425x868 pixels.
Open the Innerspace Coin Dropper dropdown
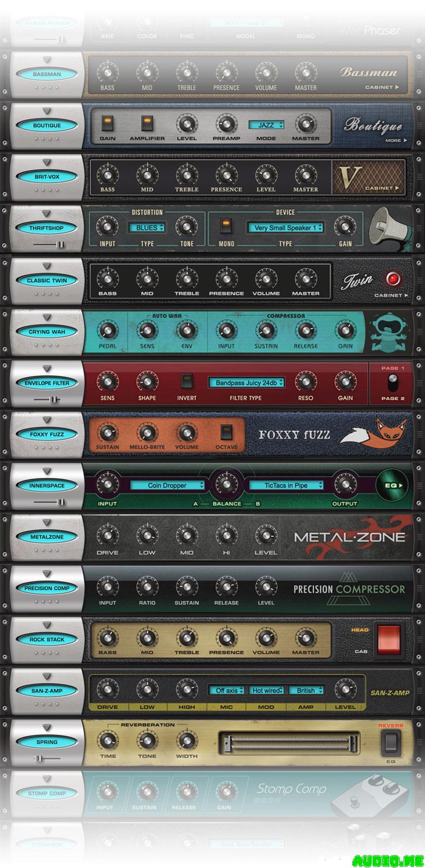167,485
